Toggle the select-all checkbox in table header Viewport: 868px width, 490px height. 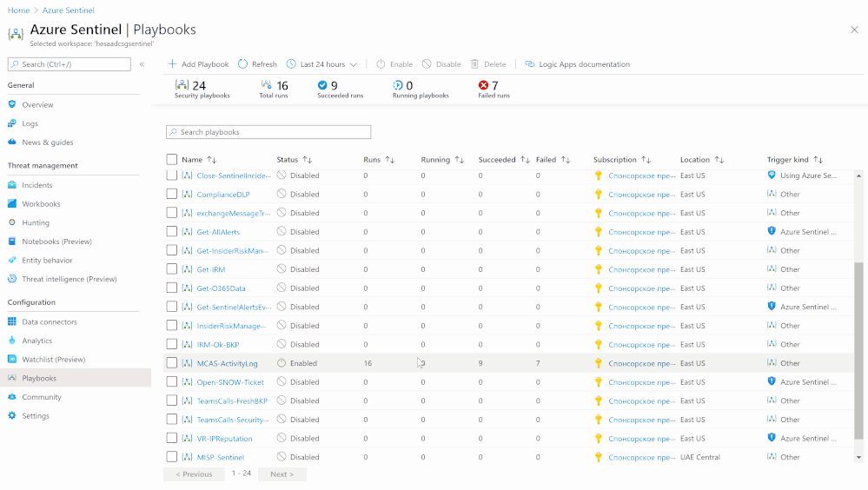[x=172, y=160]
